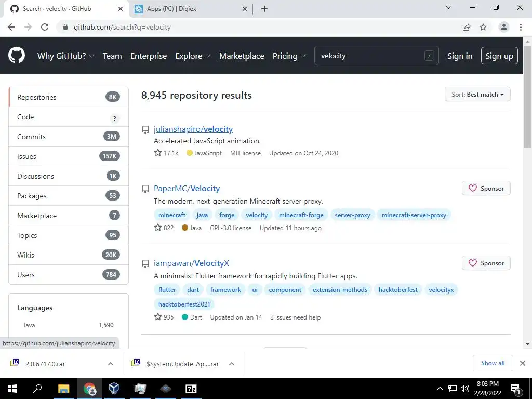Show hidden tray icons chevron

point(440,389)
